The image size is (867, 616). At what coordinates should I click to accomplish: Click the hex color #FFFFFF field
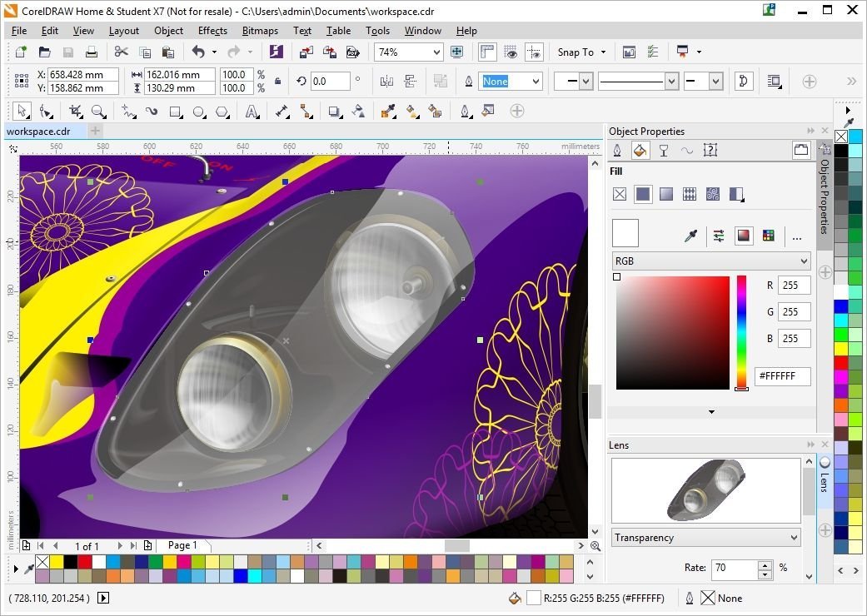click(x=782, y=376)
